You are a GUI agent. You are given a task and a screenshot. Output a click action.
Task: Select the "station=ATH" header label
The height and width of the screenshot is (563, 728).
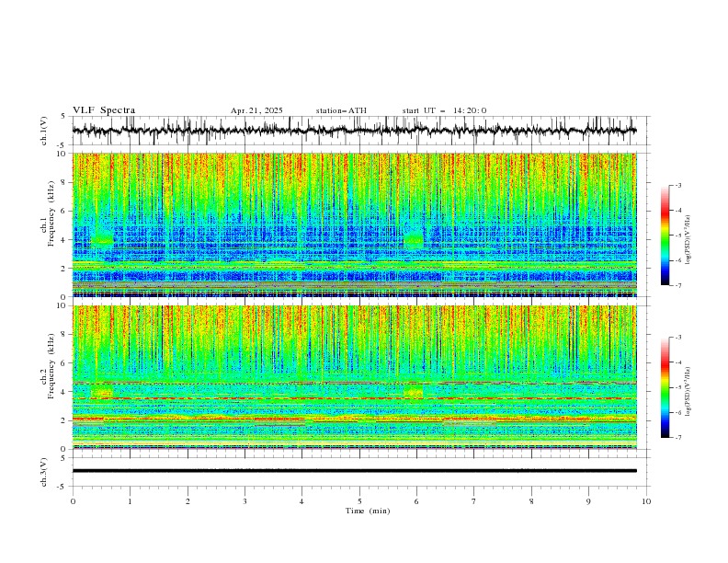(x=341, y=110)
